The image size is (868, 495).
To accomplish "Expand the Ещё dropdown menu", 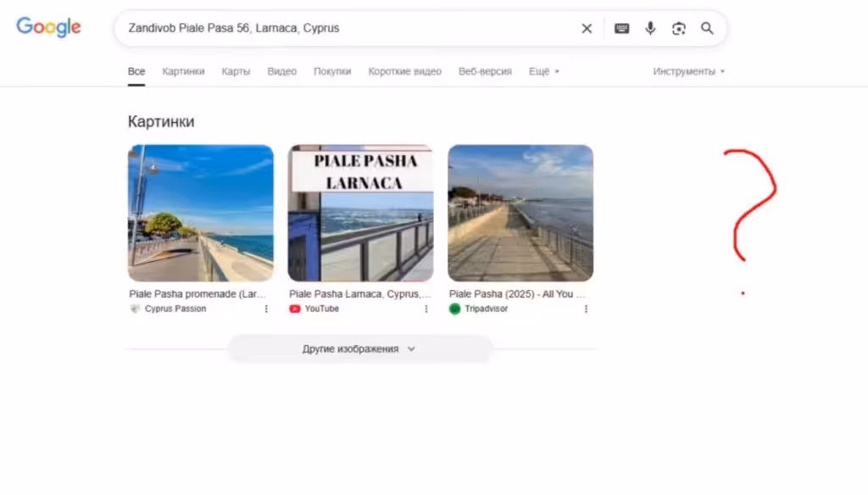I will (544, 71).
